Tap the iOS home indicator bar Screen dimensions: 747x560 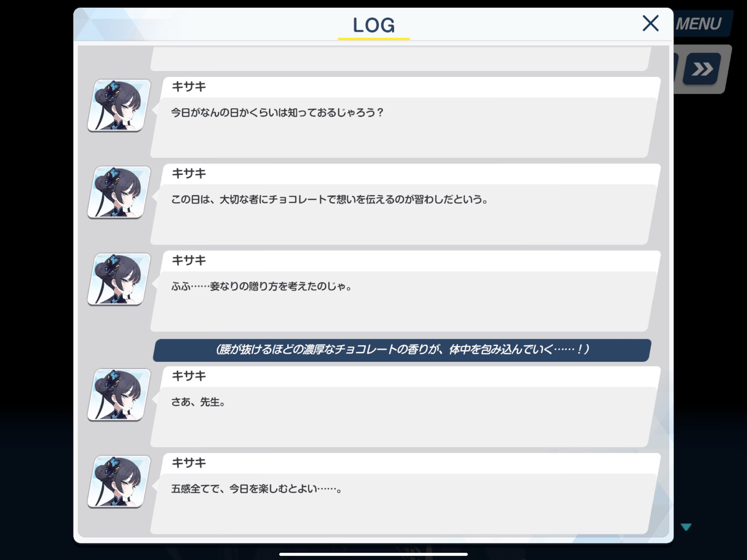[x=373, y=554]
